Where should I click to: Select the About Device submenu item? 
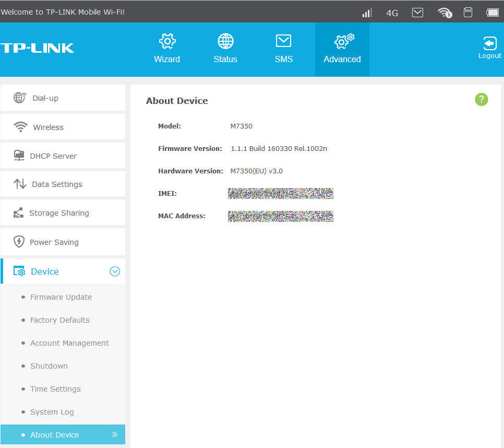click(63, 434)
